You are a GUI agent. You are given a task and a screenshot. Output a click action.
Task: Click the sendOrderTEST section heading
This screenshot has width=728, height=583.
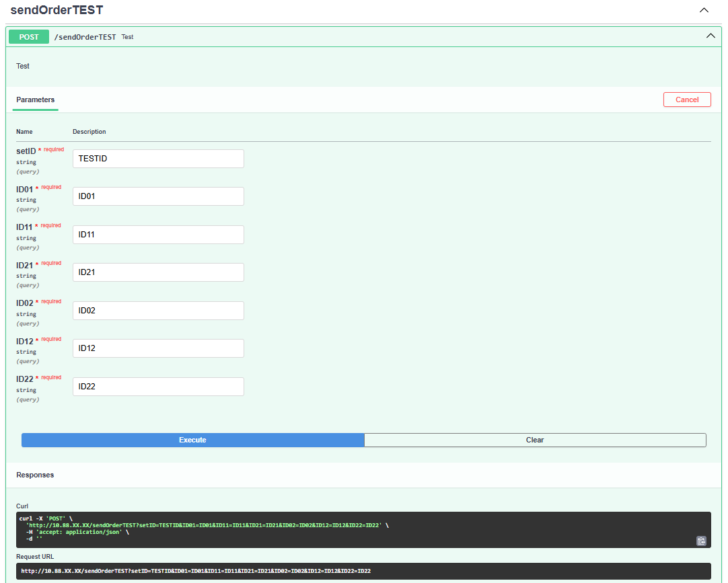tap(57, 9)
